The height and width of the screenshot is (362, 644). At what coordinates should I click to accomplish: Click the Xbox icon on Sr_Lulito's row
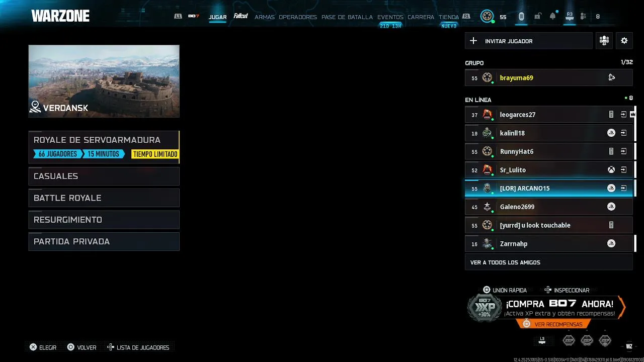click(x=611, y=170)
